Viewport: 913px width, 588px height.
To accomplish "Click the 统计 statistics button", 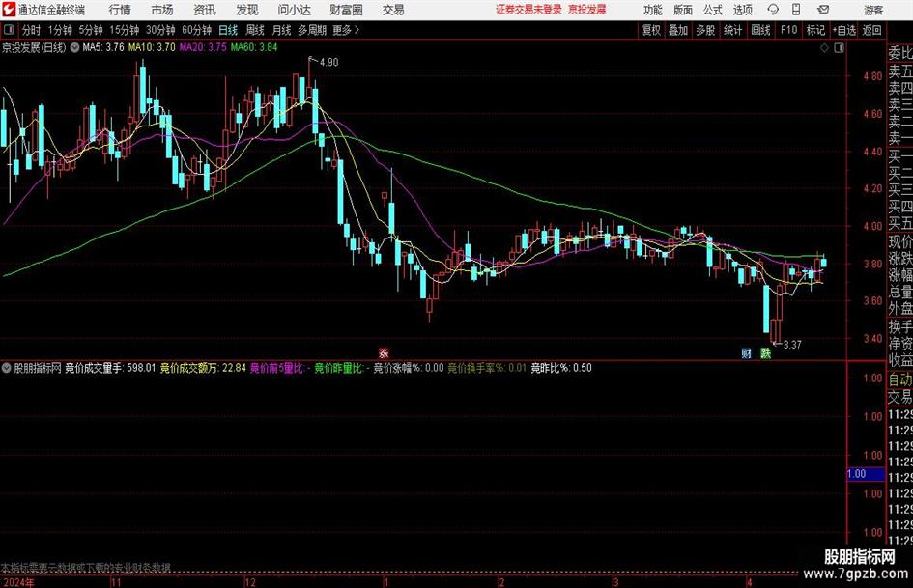I will 732,30.
